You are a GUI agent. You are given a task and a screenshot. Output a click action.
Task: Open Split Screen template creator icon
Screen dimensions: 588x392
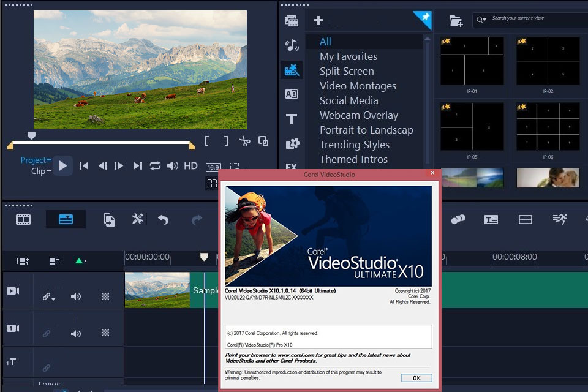point(525,219)
